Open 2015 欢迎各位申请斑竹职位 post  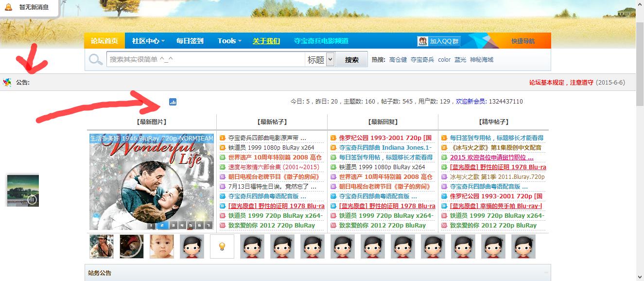492,157
